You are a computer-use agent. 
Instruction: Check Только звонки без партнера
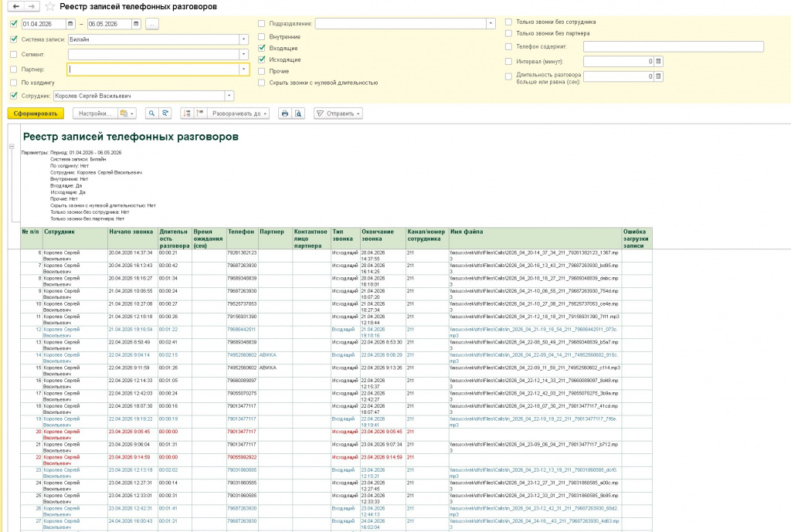(508, 33)
